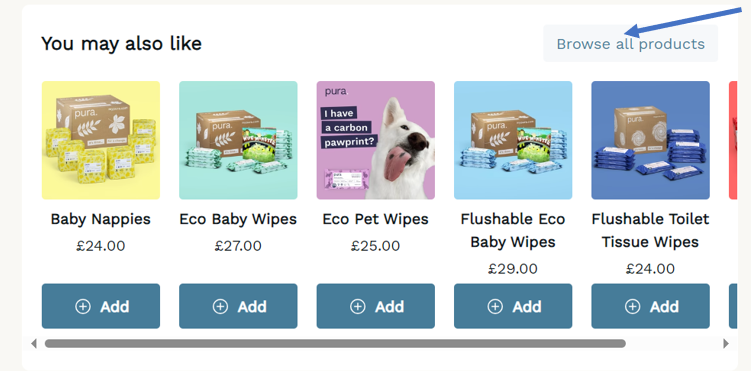Add Eco Pet Wipes to the order
Viewport: 751px width, 371px height.
point(376,306)
